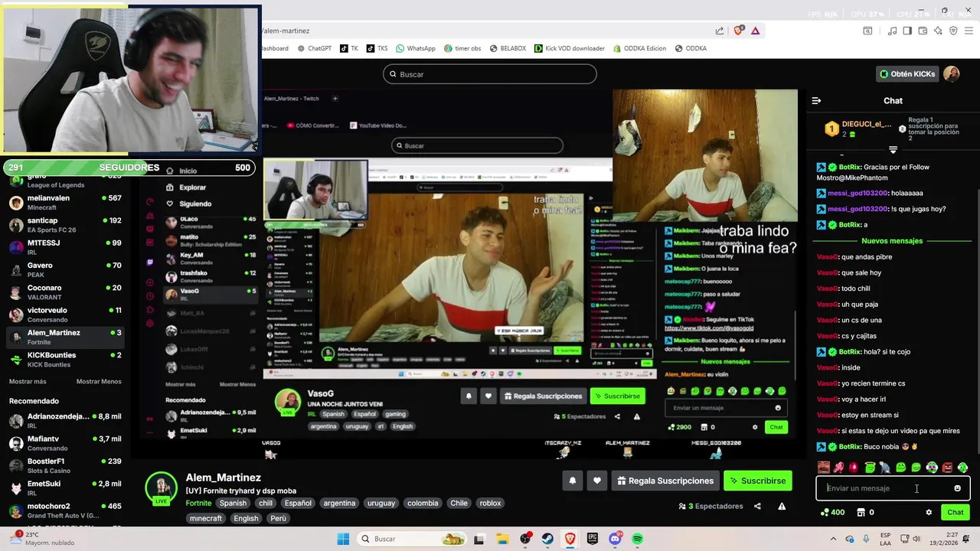
Task: Open Brave browser hamburger menu
Action: (969, 31)
